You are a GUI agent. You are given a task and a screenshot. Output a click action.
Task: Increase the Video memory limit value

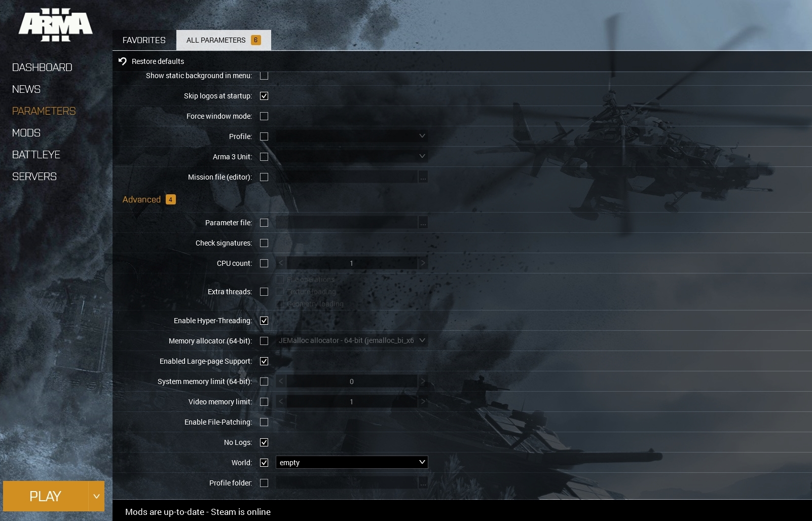click(423, 402)
